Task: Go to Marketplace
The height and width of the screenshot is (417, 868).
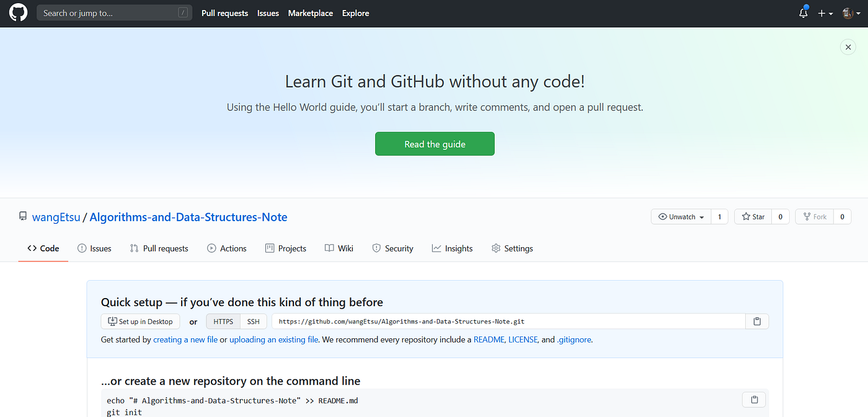Action: click(311, 13)
